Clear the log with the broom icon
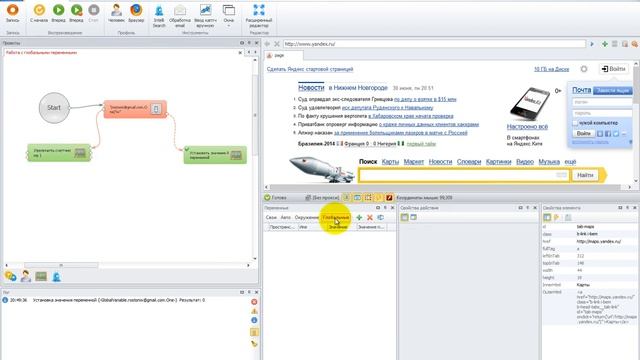640x360 pixels. click(x=254, y=344)
